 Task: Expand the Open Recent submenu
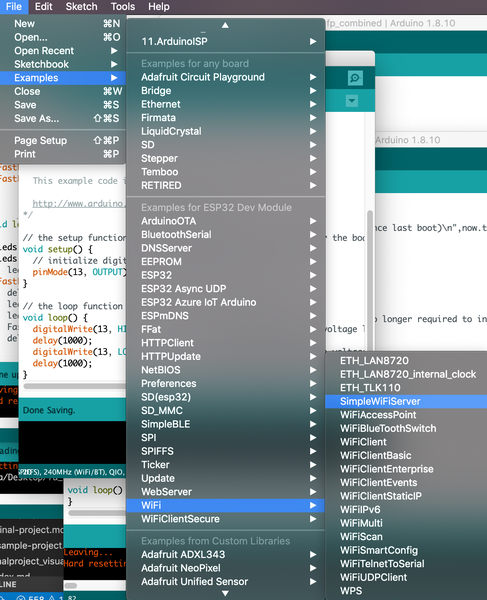click(63, 51)
